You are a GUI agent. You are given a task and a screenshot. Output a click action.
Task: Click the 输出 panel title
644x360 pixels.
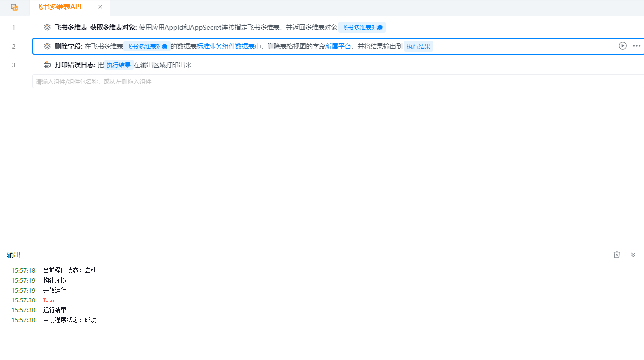click(x=14, y=255)
